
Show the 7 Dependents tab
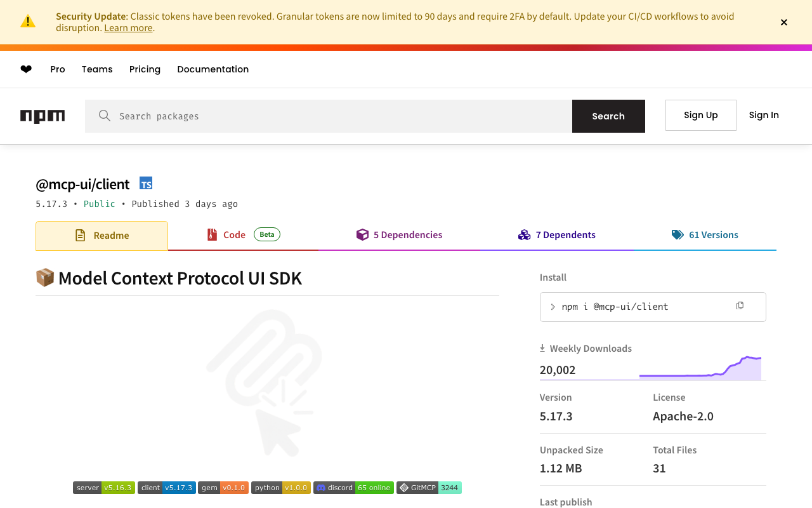click(557, 235)
